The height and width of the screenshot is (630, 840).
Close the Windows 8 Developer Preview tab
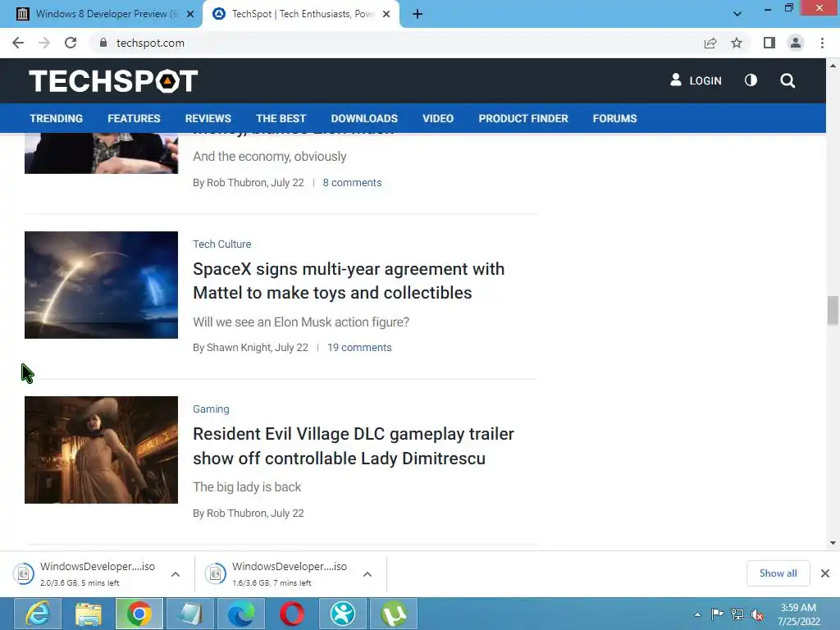point(190,14)
